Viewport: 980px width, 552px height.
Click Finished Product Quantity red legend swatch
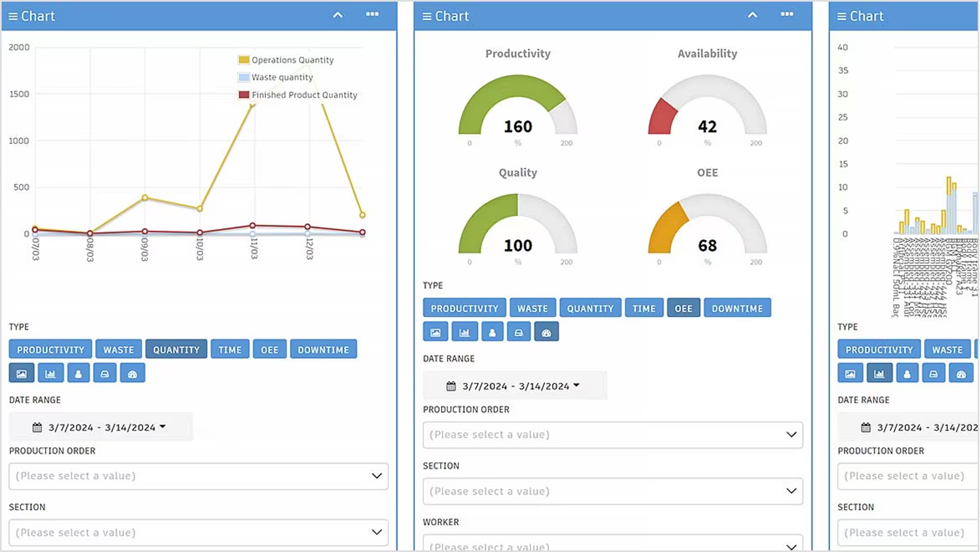click(x=244, y=95)
